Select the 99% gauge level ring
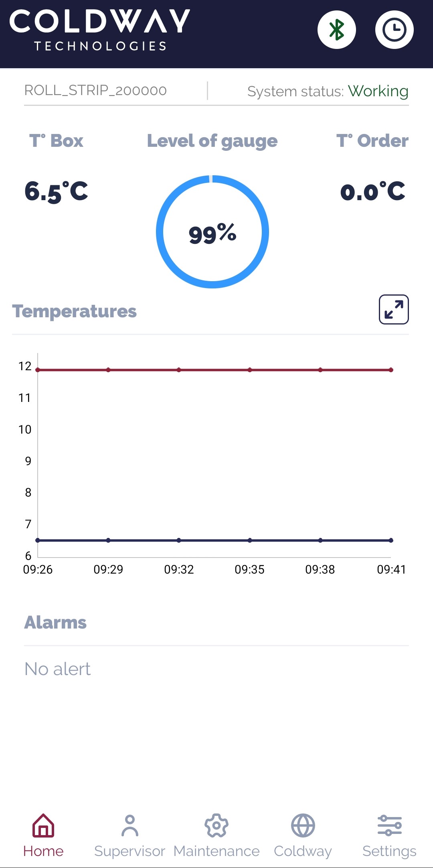The width and height of the screenshot is (433, 868). coord(212,232)
